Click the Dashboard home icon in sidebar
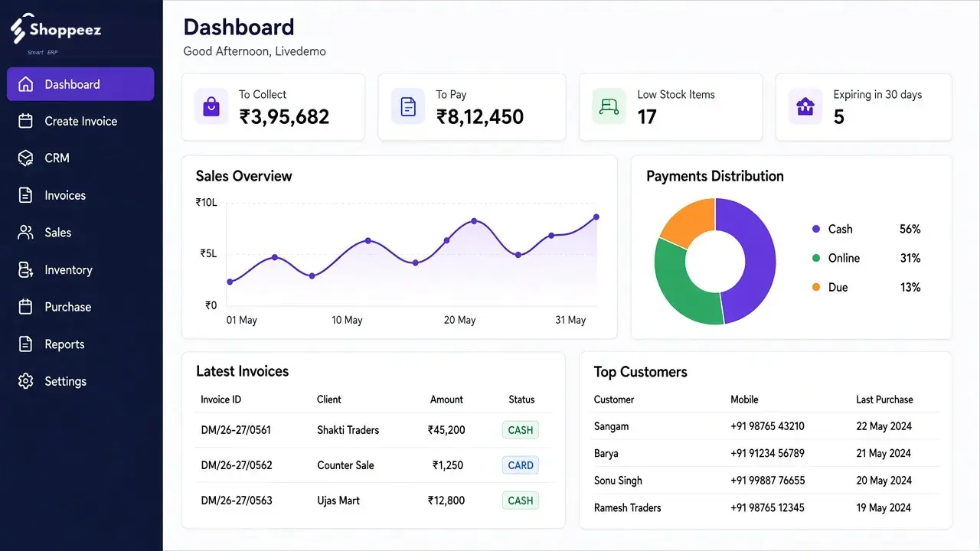This screenshot has height=551, width=980. pos(26,84)
